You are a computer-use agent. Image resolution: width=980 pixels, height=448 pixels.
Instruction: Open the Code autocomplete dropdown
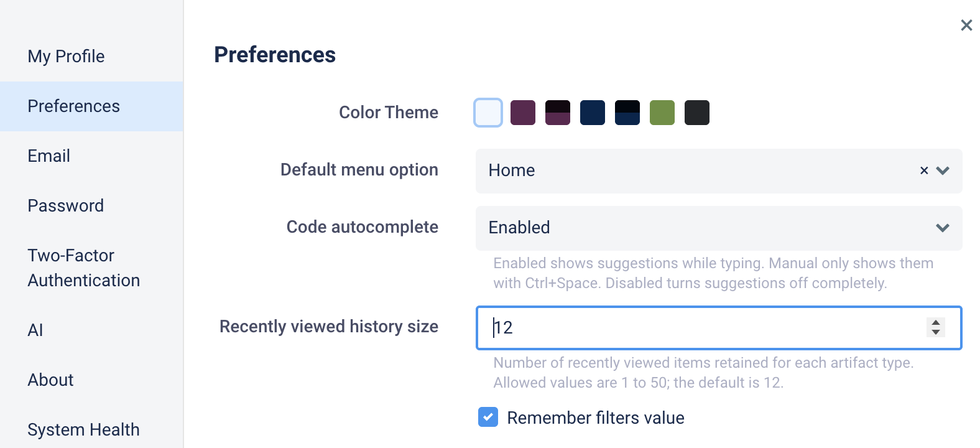(719, 228)
